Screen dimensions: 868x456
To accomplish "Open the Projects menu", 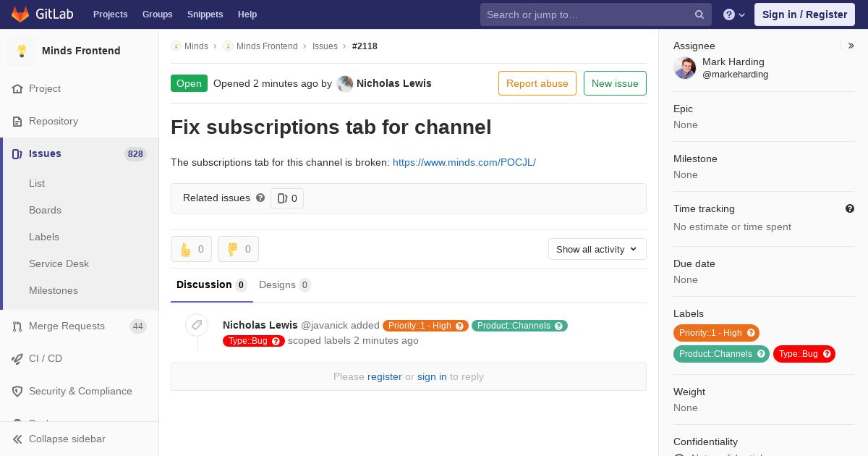I will [110, 14].
